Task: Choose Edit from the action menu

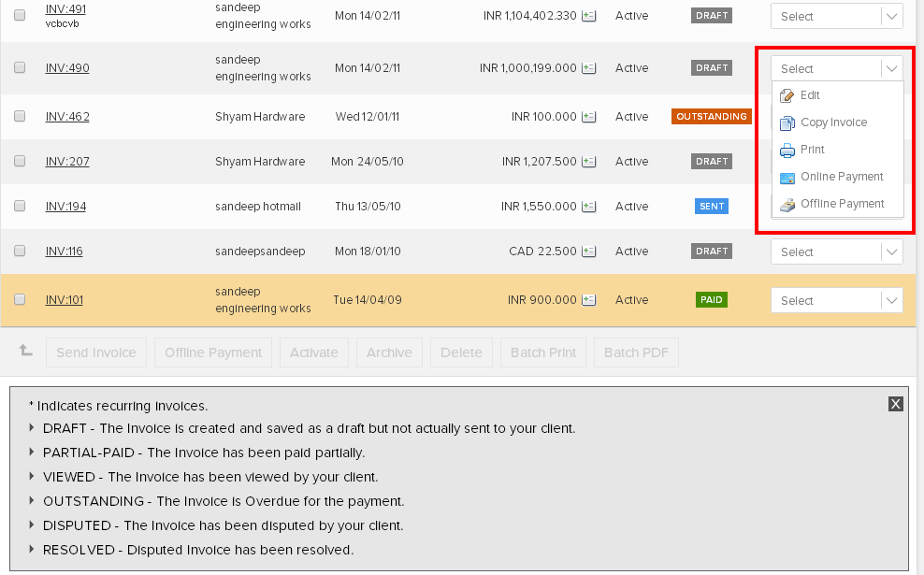Action: 837,95
